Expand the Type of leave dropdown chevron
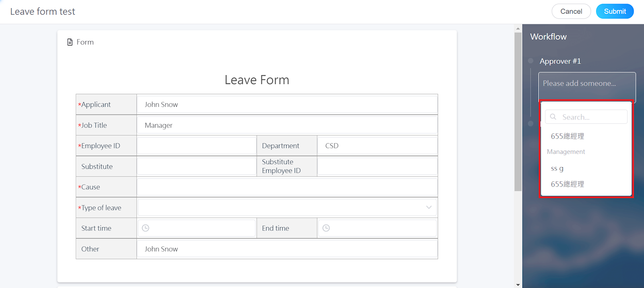The height and width of the screenshot is (288, 644). [429, 208]
